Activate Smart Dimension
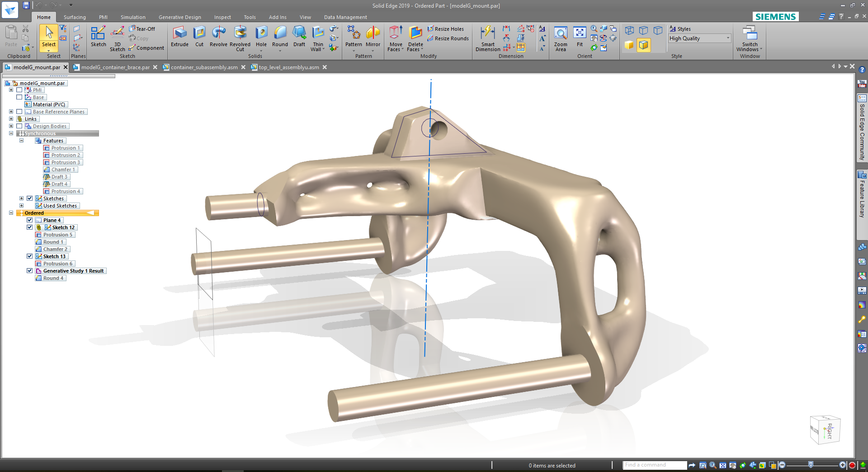The image size is (868, 472). click(488, 38)
